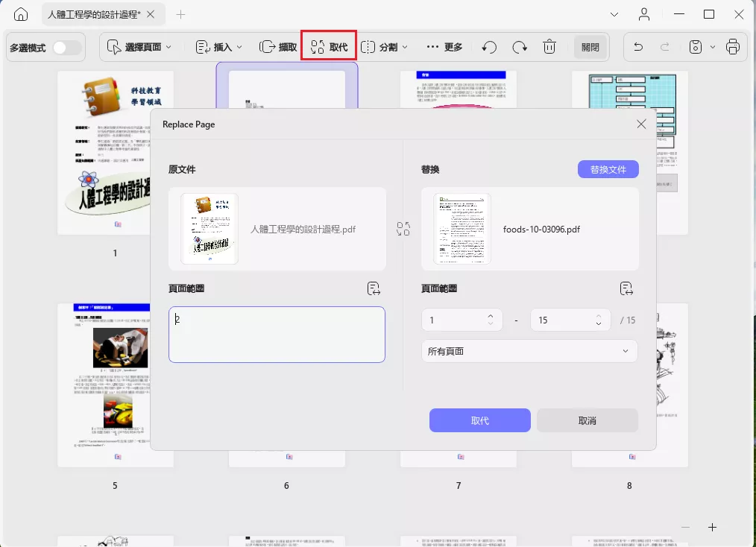Viewport: 756px width, 547px height.
Task: Open the 所有頁面 page filter dropdown
Action: point(529,350)
